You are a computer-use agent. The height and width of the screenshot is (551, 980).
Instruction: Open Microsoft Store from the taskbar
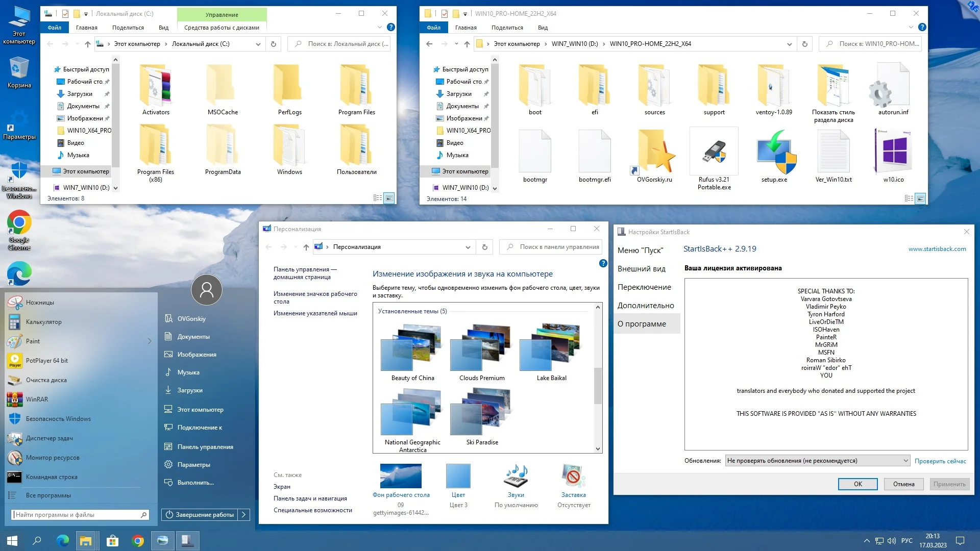112,541
